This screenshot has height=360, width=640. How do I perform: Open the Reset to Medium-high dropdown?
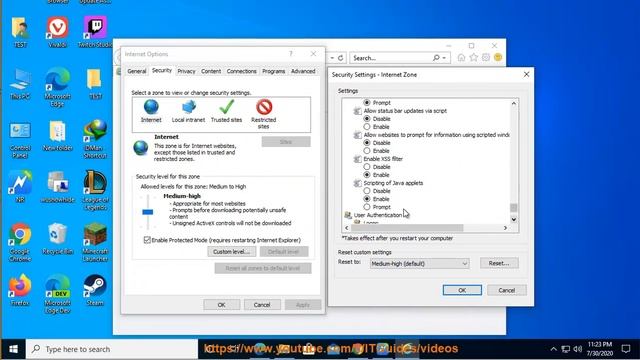(420, 264)
